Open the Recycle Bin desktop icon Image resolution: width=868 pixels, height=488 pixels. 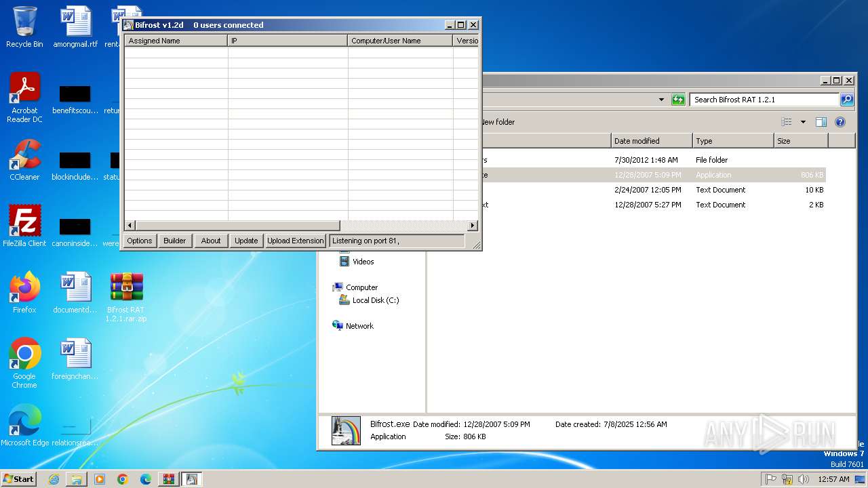24,27
